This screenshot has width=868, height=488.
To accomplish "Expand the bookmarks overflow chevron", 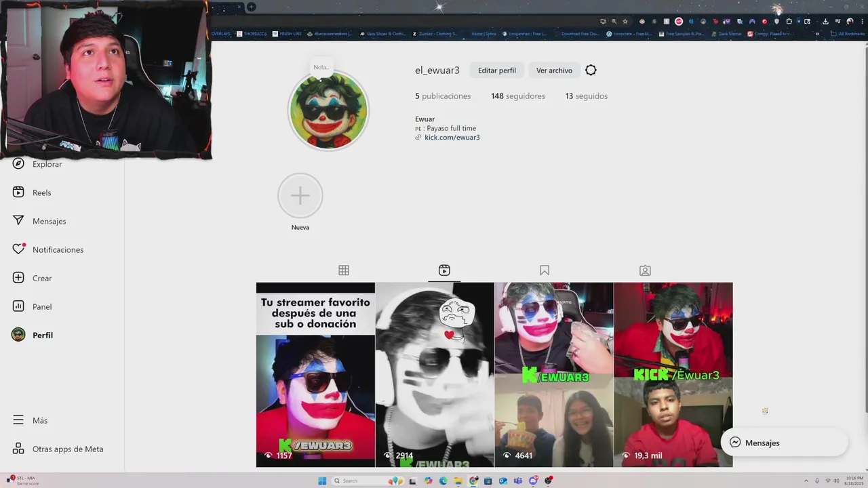I will coord(817,34).
